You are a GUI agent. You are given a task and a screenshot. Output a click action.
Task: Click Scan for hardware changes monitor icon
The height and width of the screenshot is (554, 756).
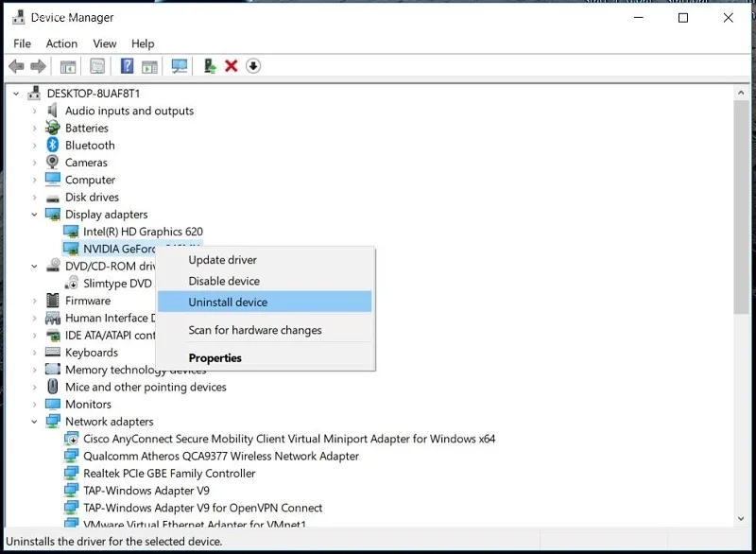pyautogui.click(x=180, y=66)
